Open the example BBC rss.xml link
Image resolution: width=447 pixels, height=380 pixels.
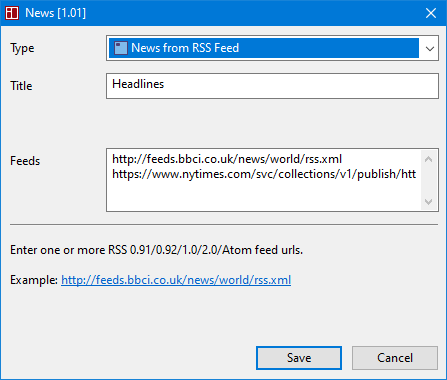(x=176, y=280)
